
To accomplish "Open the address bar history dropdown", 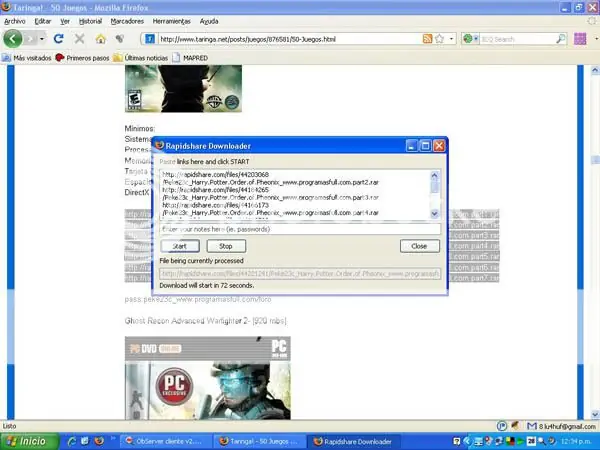I will tap(451, 39).
